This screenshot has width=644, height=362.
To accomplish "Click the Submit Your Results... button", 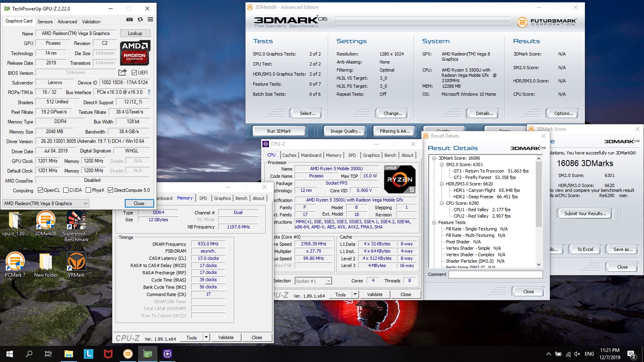I will (585, 214).
